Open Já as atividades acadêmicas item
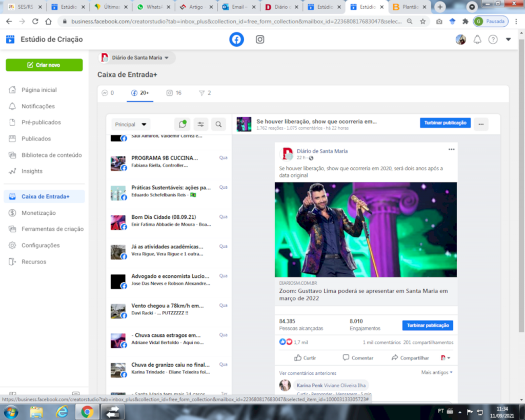 (169, 251)
